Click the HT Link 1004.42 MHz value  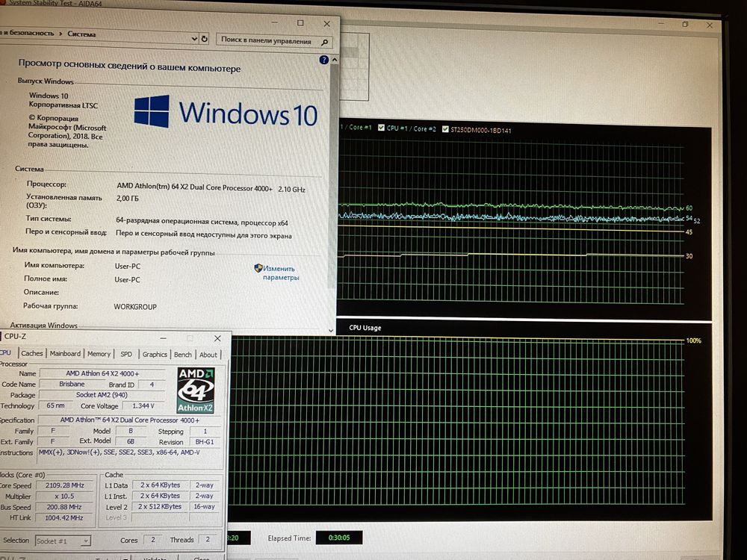click(x=65, y=518)
